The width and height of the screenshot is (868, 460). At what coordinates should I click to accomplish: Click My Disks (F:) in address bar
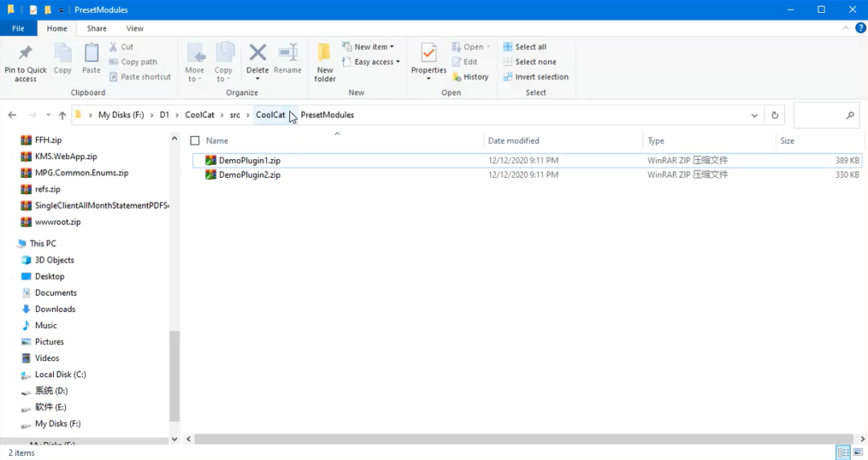[x=121, y=115]
